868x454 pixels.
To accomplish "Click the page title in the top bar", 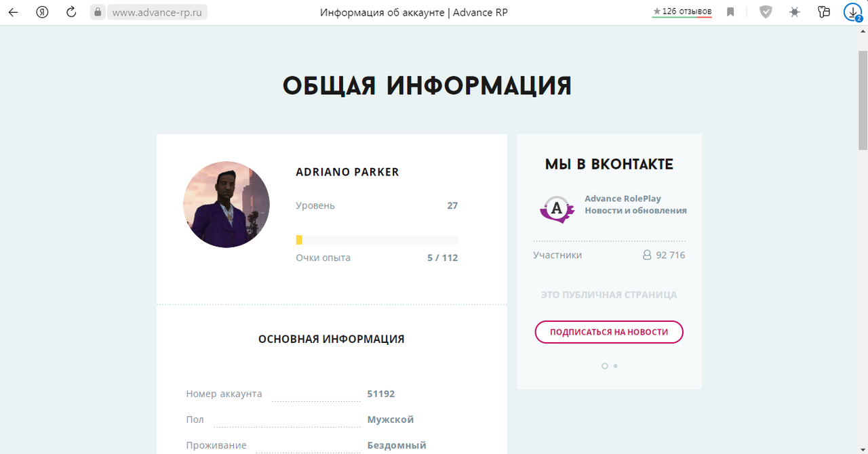I will (x=414, y=12).
